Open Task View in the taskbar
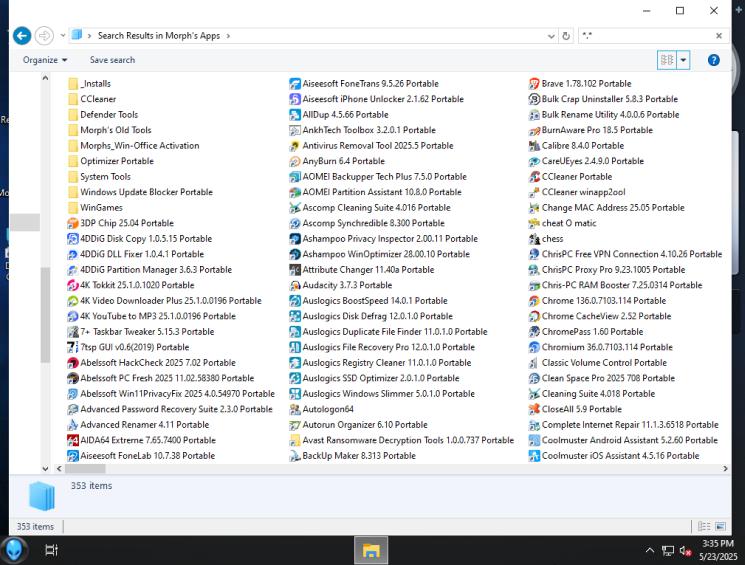Viewport: 745px width, 565px height. 51,550
